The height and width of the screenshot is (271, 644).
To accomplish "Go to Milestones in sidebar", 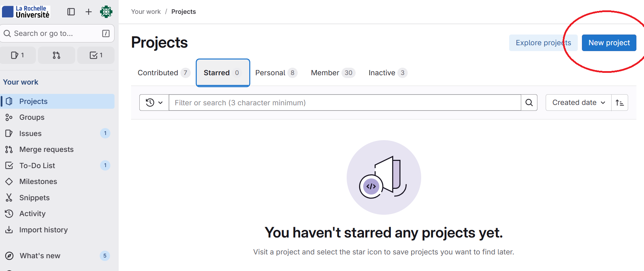I will 38,182.
